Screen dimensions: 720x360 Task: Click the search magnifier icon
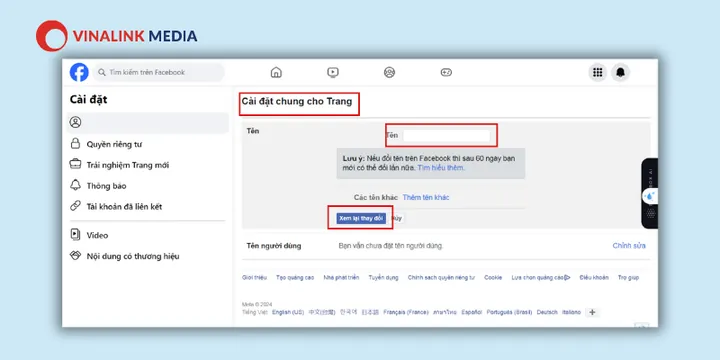pos(102,73)
